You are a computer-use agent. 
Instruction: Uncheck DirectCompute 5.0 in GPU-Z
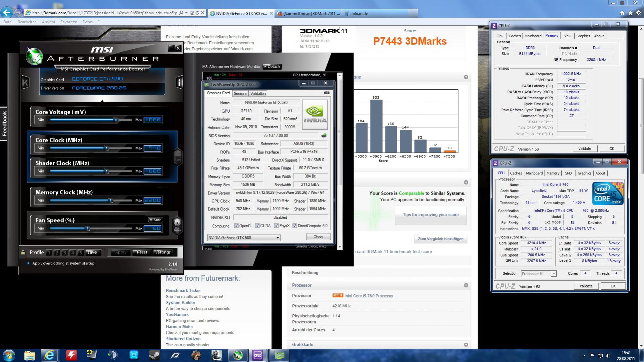295,226
